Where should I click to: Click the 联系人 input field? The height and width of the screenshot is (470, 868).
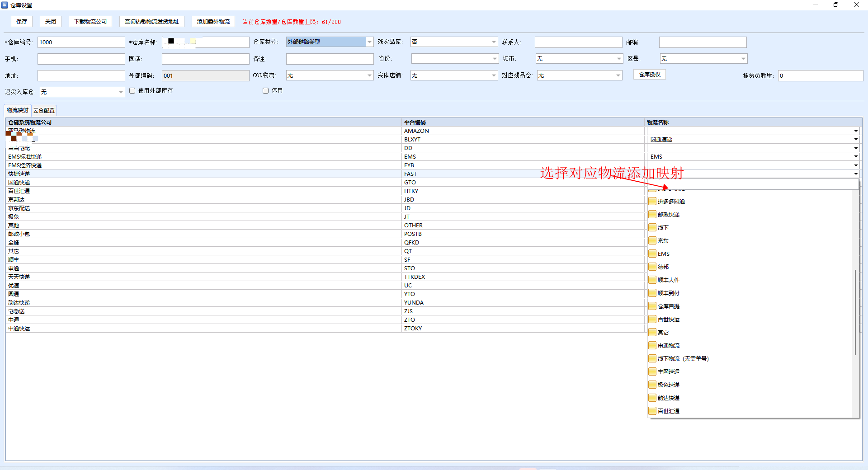click(x=579, y=42)
